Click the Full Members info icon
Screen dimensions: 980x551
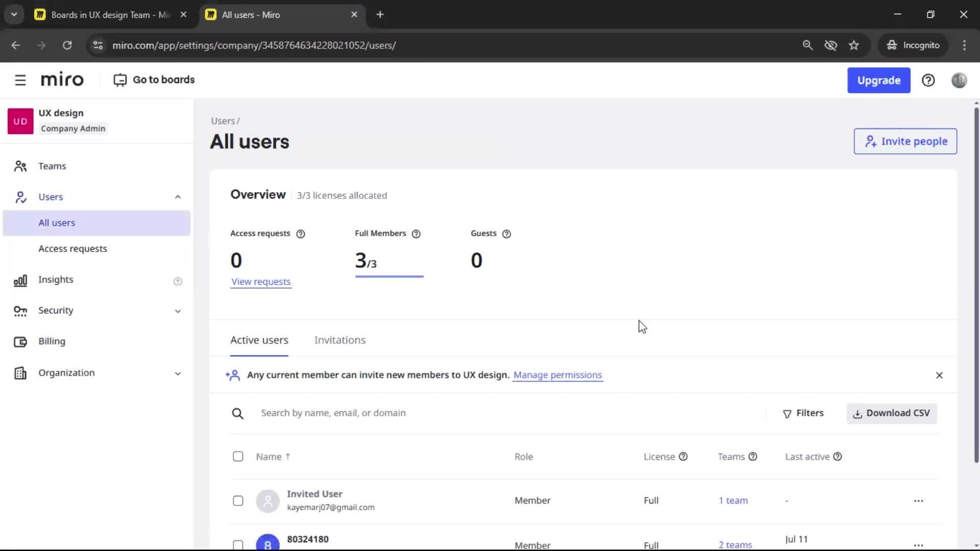(416, 234)
